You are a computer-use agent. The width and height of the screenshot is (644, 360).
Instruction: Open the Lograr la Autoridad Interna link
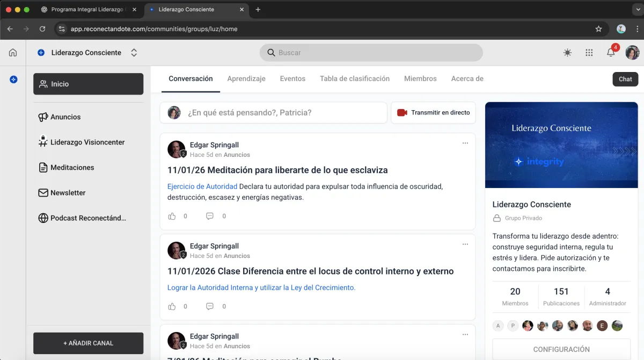pyautogui.click(x=261, y=287)
